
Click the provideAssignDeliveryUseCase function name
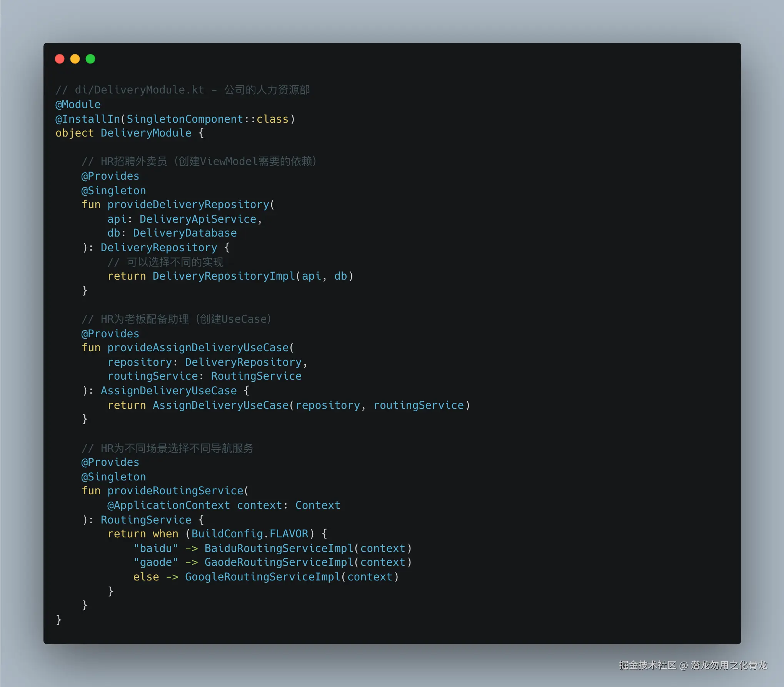(x=198, y=348)
